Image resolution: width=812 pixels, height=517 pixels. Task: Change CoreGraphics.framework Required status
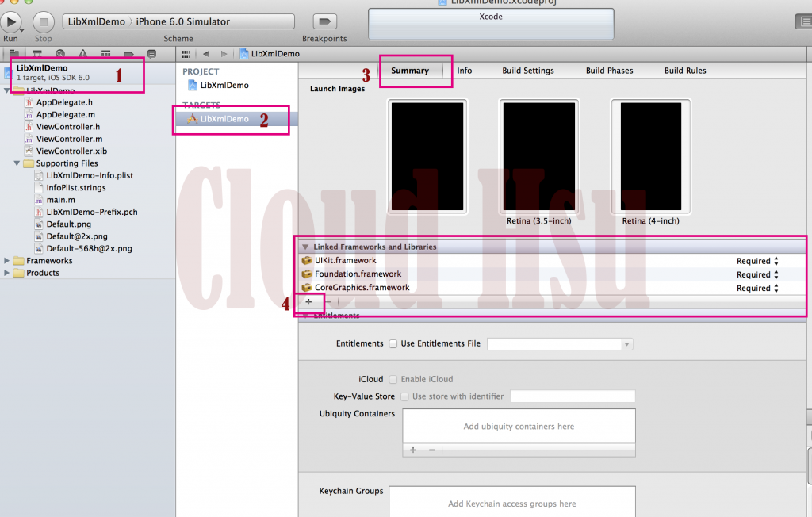(x=757, y=288)
